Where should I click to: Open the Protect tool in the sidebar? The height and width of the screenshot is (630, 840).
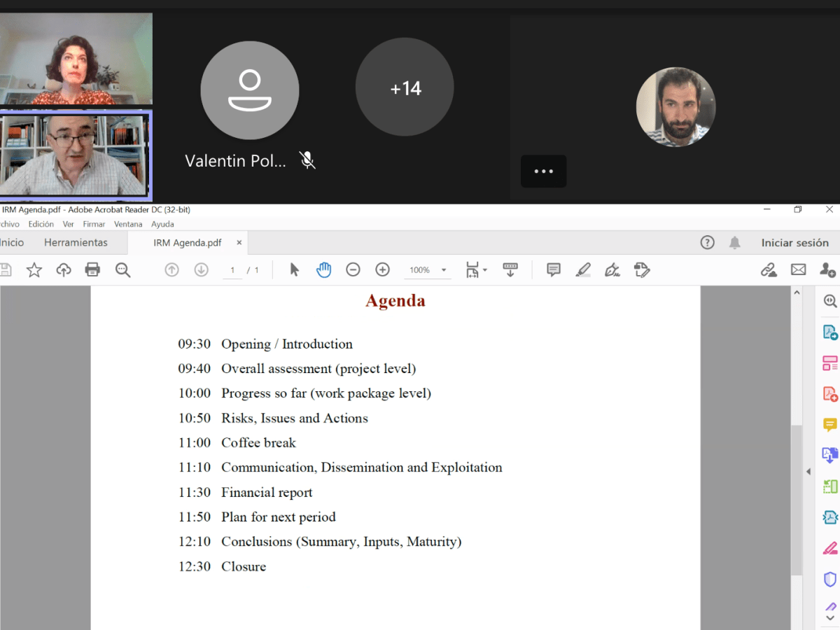829,577
